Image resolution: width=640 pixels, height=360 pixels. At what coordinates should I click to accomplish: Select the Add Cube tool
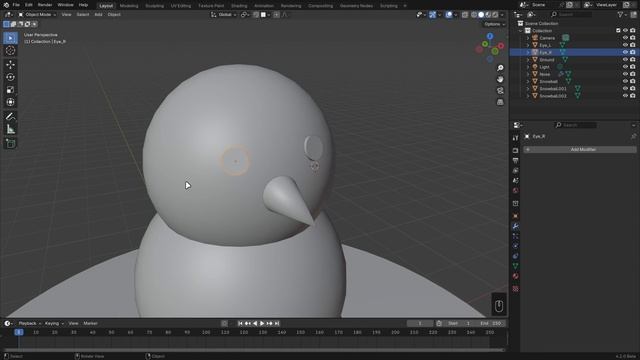click(x=11, y=143)
